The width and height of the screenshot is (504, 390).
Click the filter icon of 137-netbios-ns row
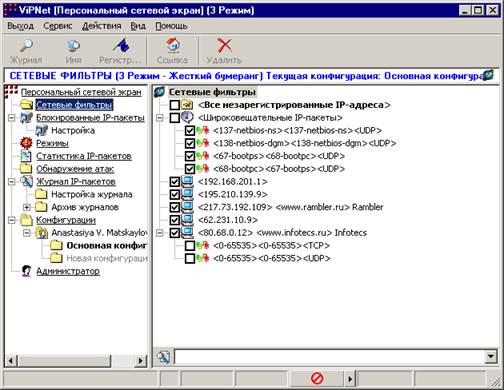click(203, 130)
